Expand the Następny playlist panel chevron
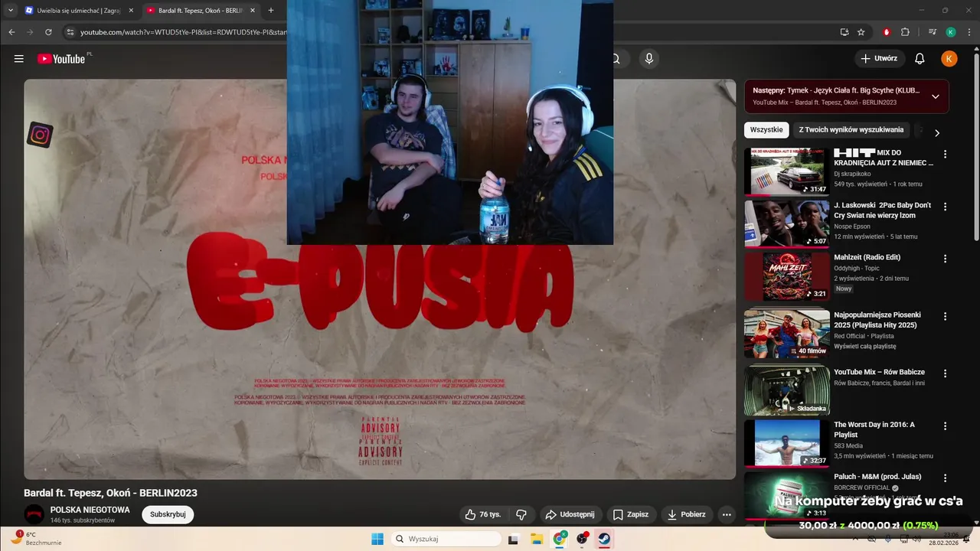 click(935, 96)
